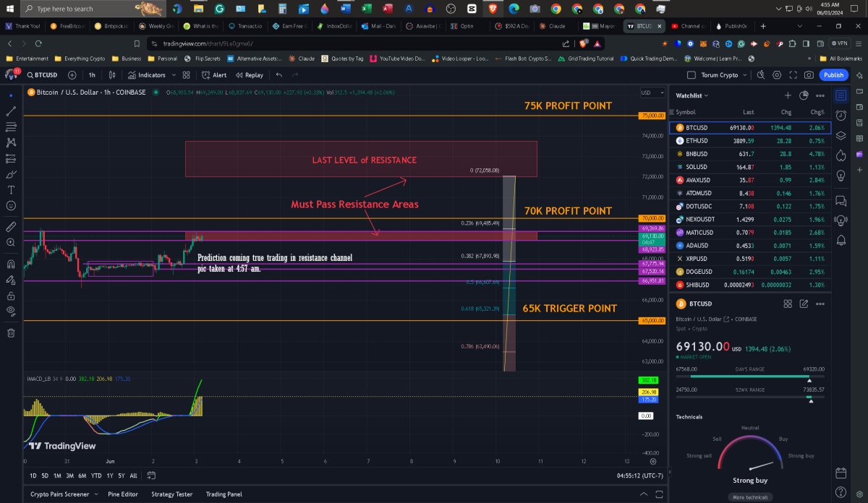Open the candlestick chart style selector
This screenshot has height=503, width=868.
click(111, 74)
